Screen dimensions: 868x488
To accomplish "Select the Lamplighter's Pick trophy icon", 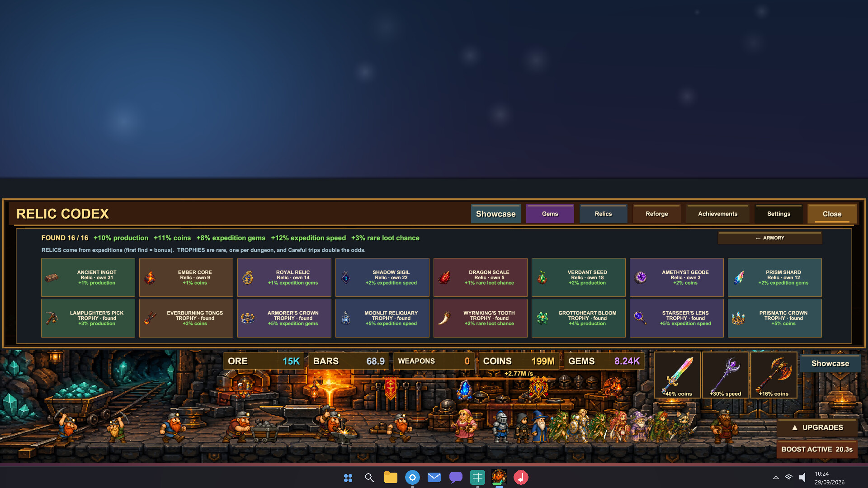I will point(52,318).
